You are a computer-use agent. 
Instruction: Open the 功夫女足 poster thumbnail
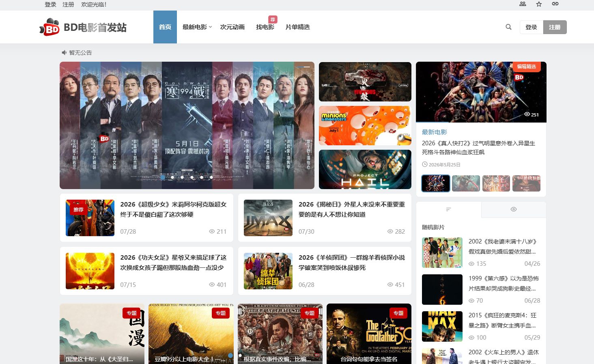tap(90, 271)
